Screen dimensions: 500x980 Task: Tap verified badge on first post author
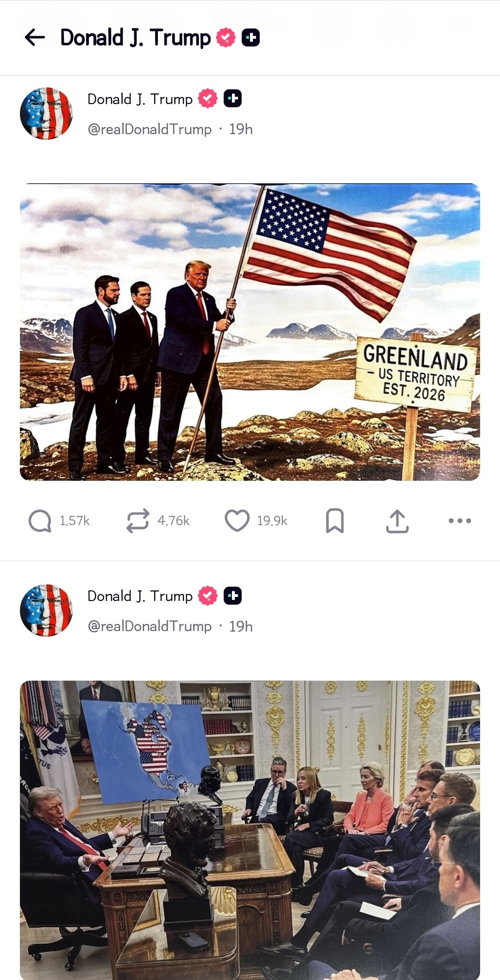tap(208, 99)
